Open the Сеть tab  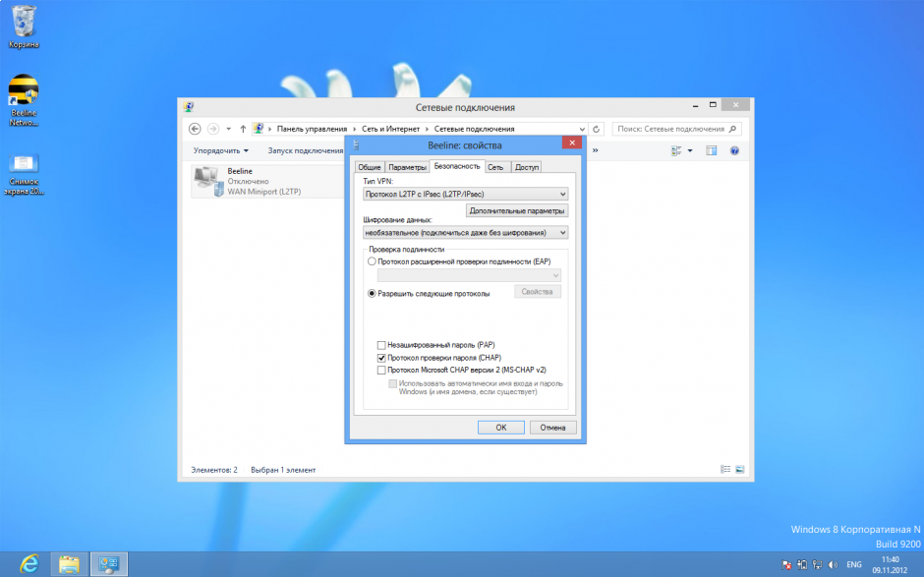pos(495,167)
